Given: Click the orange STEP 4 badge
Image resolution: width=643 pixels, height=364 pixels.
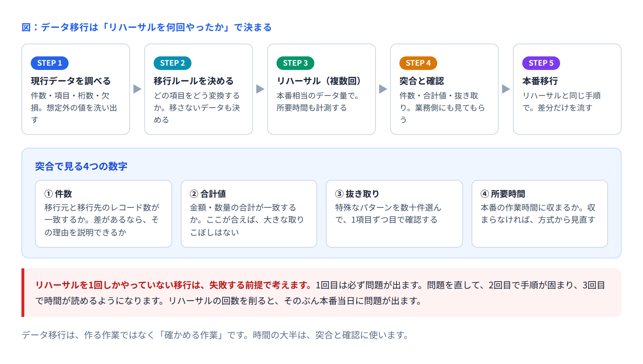Looking at the screenshot, I should click(x=418, y=63).
